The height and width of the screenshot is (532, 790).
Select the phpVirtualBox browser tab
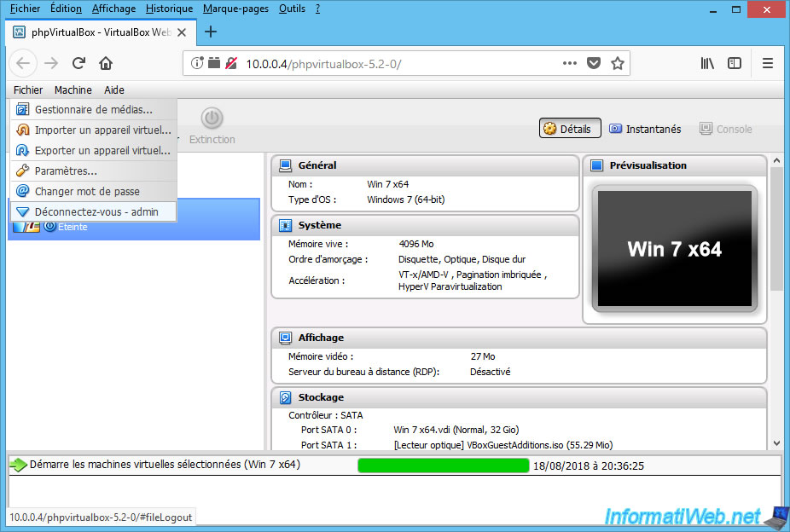(100, 32)
